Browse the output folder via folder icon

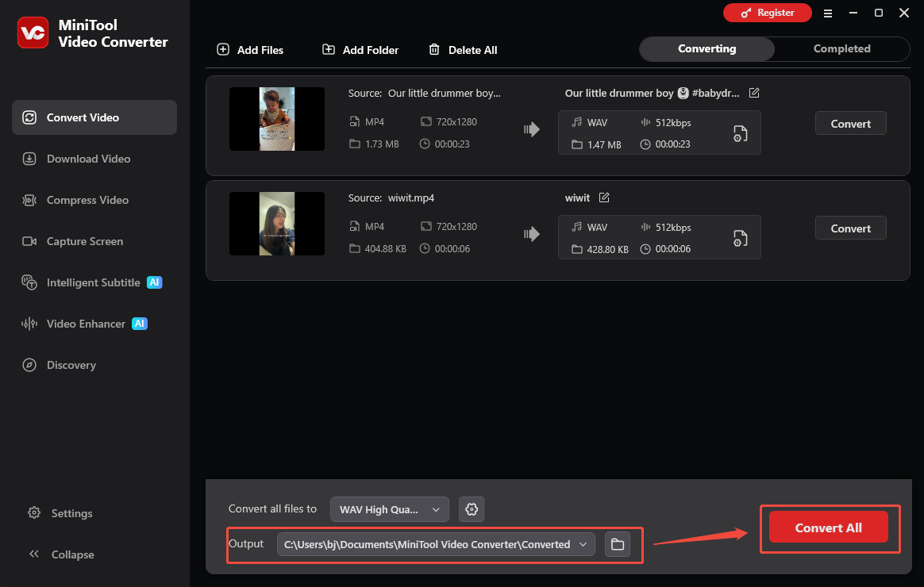point(618,544)
